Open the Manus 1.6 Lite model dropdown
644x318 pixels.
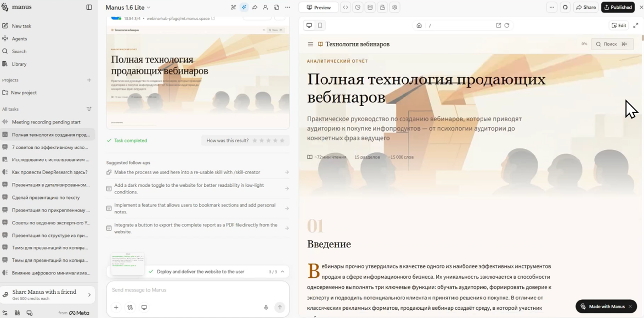[126, 7]
